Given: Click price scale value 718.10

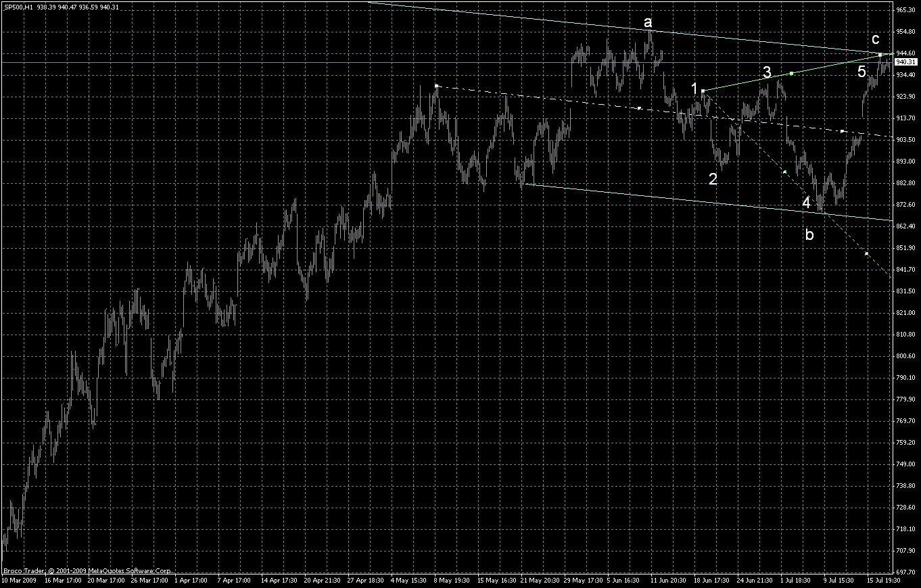Looking at the screenshot, I should pos(905,529).
